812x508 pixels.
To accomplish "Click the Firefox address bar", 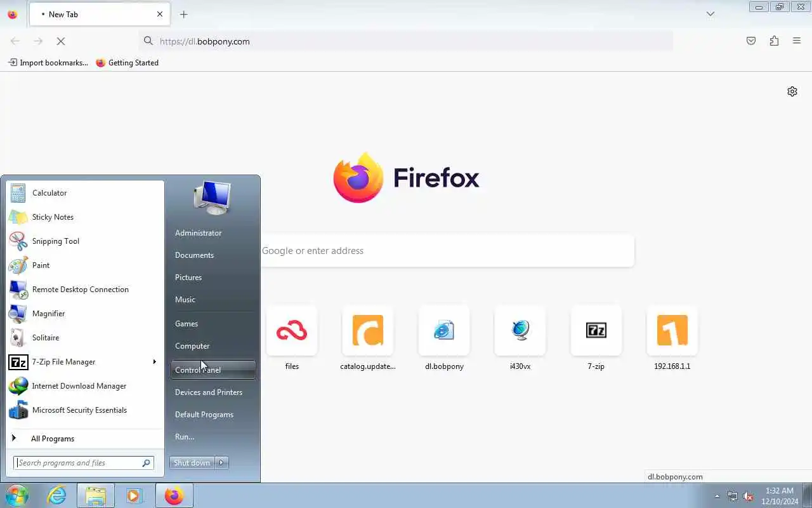I will coord(406,41).
